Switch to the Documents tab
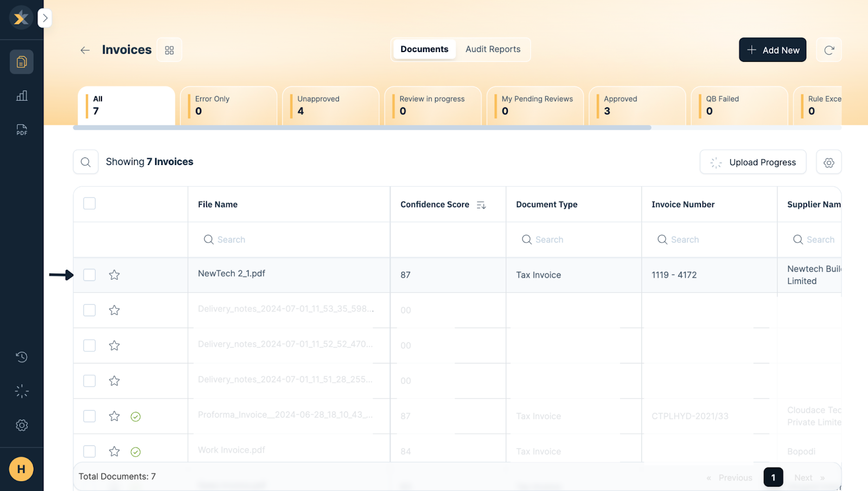The height and width of the screenshot is (491, 868). [x=424, y=49]
